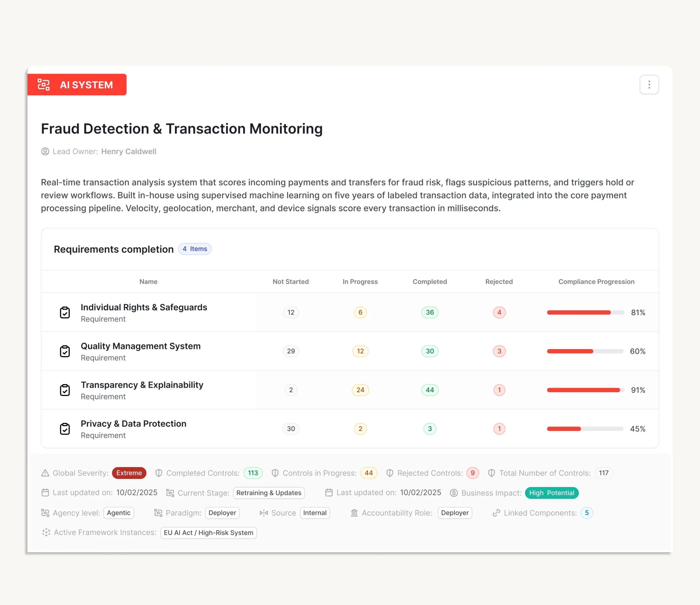The image size is (700, 605).
Task: Click shield icon beside Total Number of Controls
Action: 492,473
